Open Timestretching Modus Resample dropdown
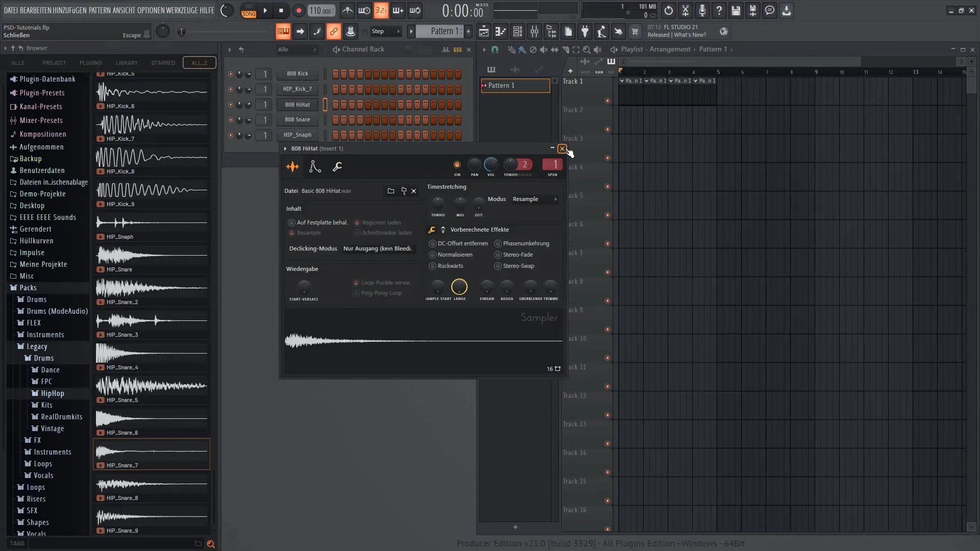This screenshot has width=980, height=551. [534, 199]
